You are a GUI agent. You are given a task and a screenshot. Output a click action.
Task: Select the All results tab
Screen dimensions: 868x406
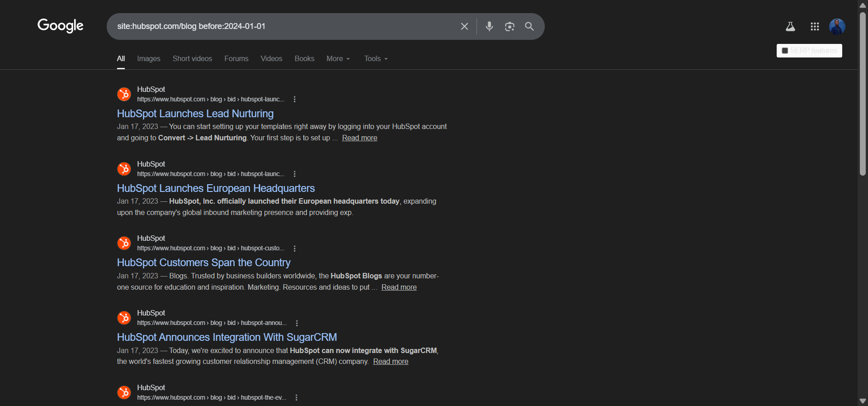coord(121,58)
